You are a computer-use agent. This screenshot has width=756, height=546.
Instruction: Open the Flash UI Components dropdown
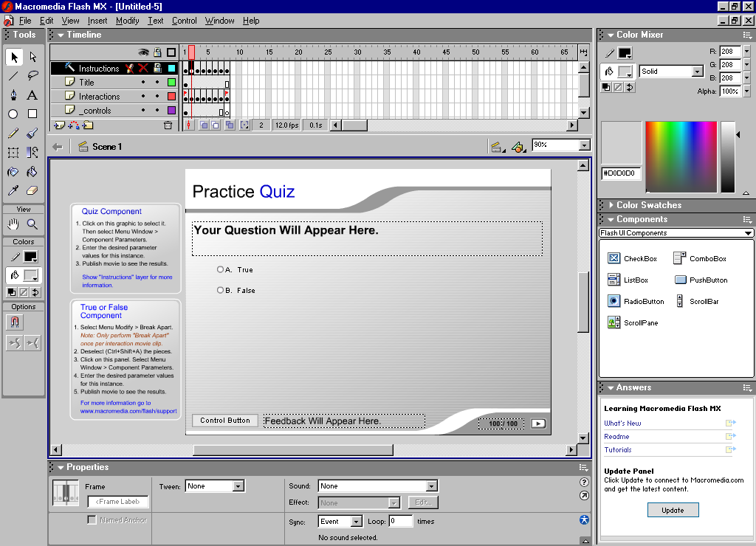point(748,232)
